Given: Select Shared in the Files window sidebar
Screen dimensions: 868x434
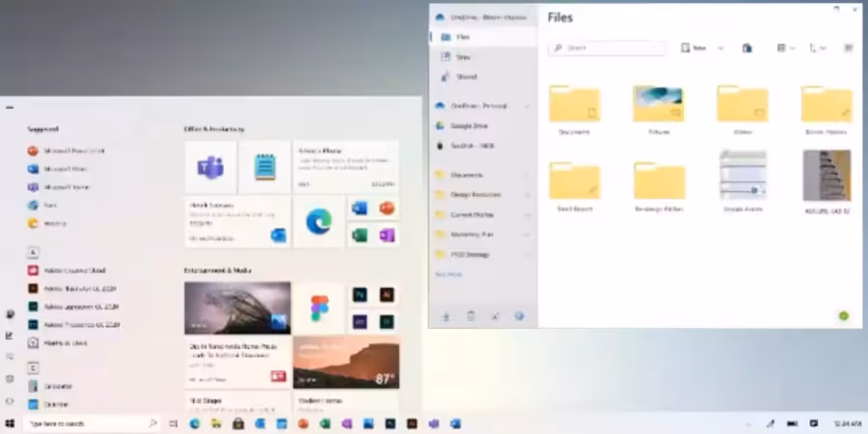Looking at the screenshot, I should tap(483, 77).
